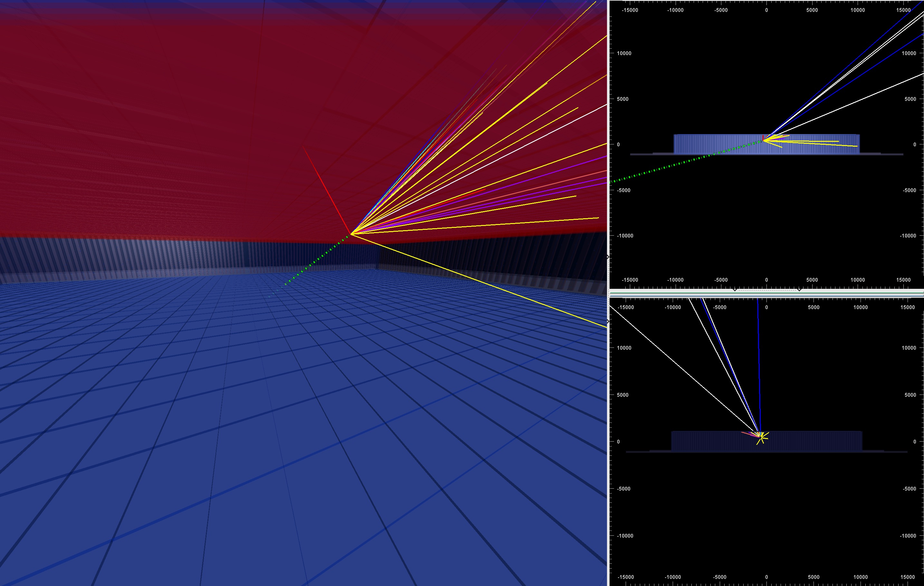Click the blue detector block in the upper projection view

(x=767, y=144)
